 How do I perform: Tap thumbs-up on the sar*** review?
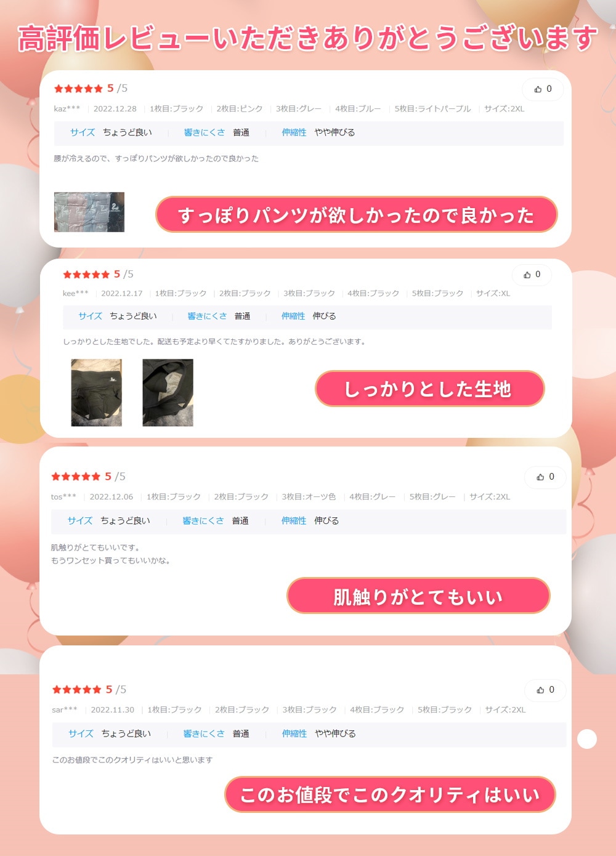(545, 690)
